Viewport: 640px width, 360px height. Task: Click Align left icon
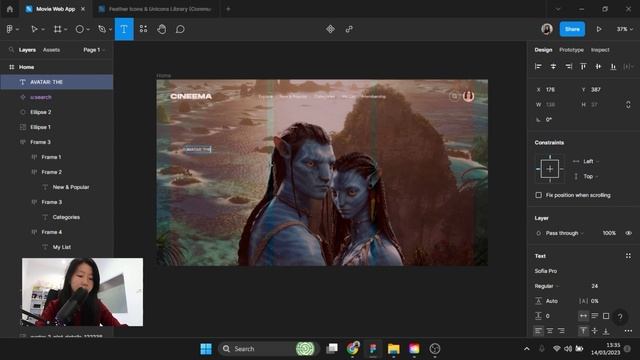pos(538,67)
